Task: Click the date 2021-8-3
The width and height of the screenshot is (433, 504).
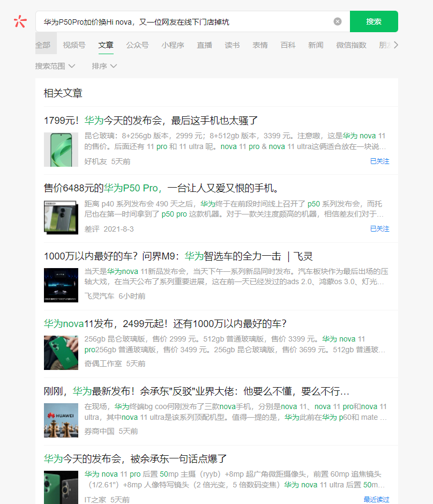Action: pos(118,229)
